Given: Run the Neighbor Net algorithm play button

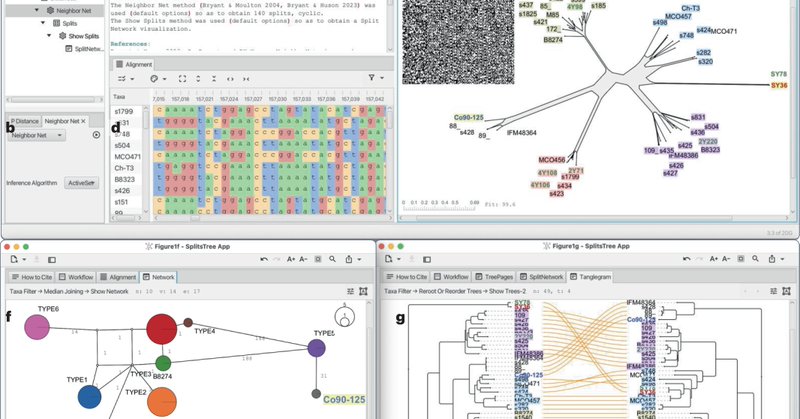Looking at the screenshot, I should (96, 135).
